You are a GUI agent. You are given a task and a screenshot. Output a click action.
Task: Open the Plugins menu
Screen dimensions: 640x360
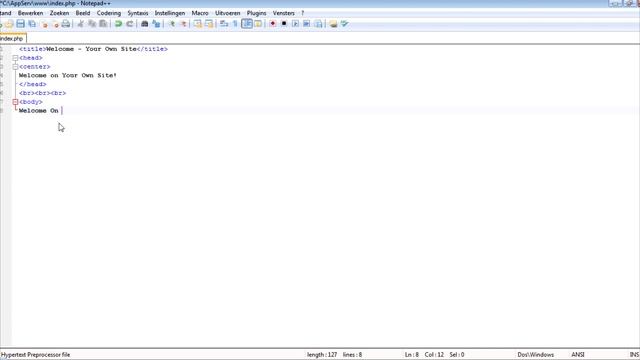pyautogui.click(x=256, y=13)
